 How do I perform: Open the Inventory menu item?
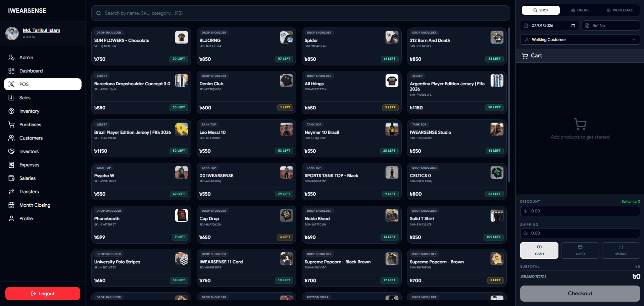(x=43, y=111)
